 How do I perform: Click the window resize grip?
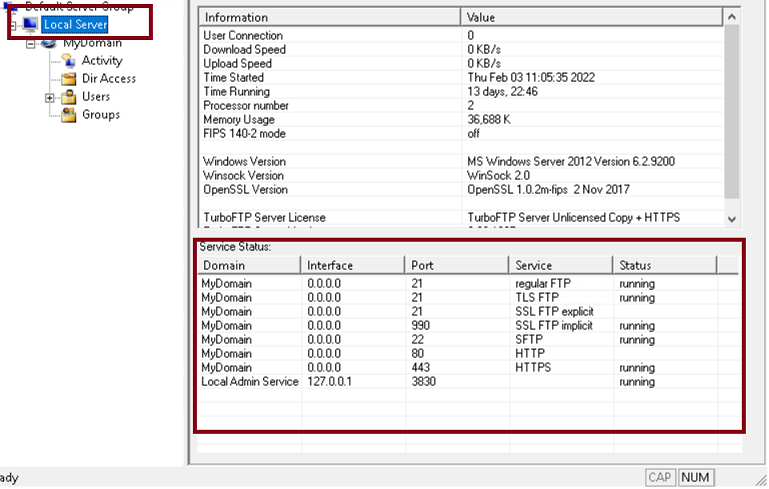coord(761,479)
